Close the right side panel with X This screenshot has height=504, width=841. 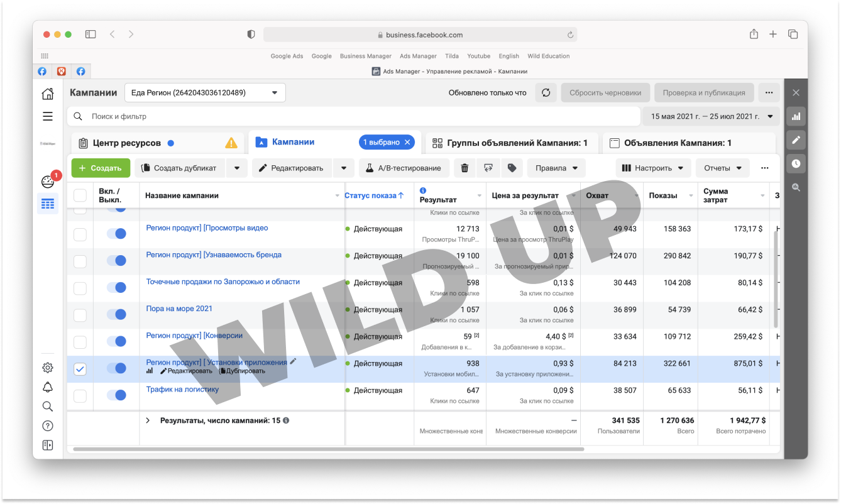(796, 92)
